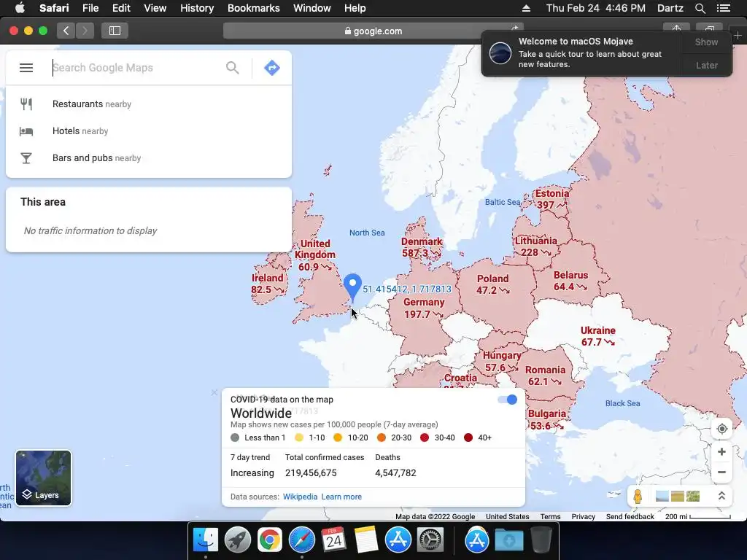
Task: Open the Safari menu
Action: click(54, 8)
